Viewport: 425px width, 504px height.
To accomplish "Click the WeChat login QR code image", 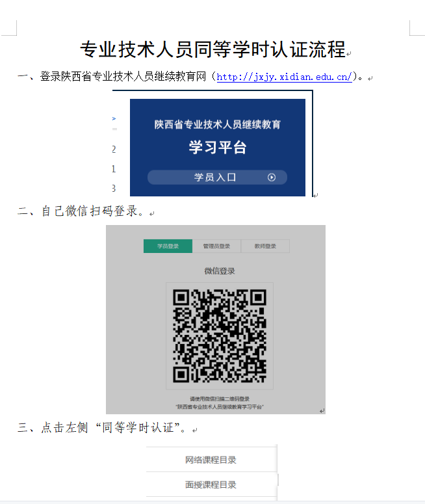I will tap(220, 336).
